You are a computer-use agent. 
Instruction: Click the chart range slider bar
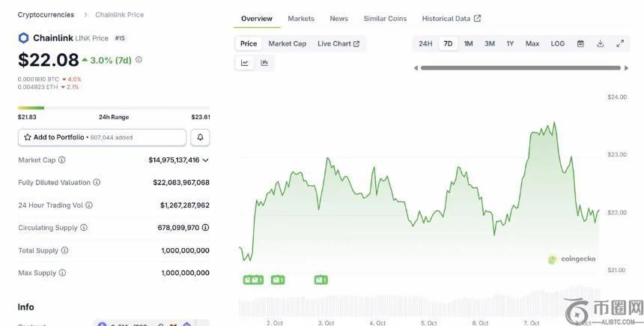[521, 68]
